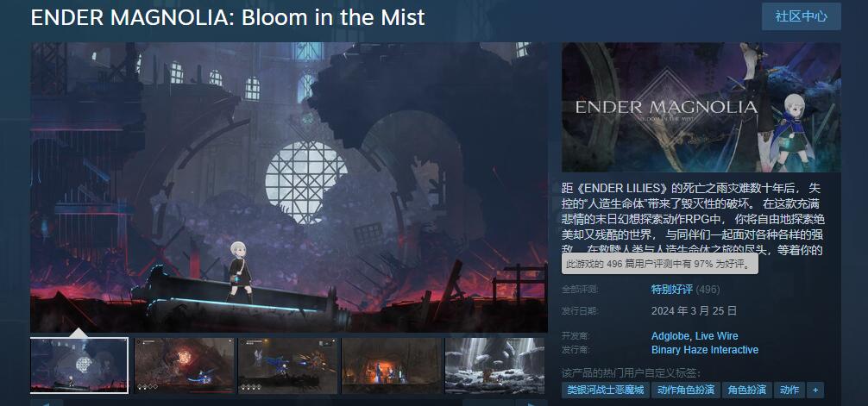Click the plus button to add tags
The image size is (868, 406).
click(815, 390)
